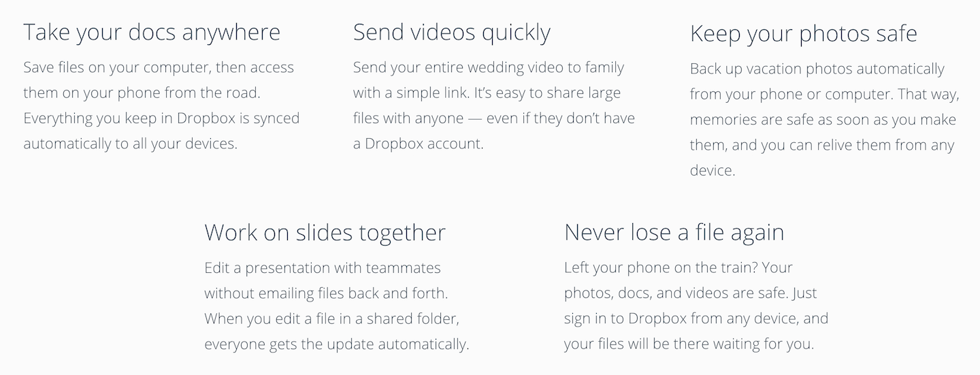Click the text "Edit a presentation with teammates"
The image size is (980, 375).
323,267
